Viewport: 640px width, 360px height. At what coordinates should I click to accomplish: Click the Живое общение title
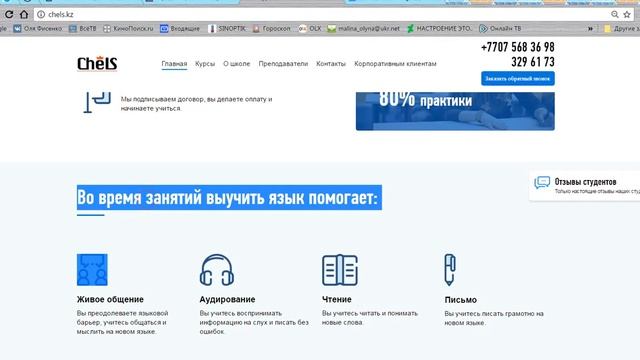coord(110,299)
